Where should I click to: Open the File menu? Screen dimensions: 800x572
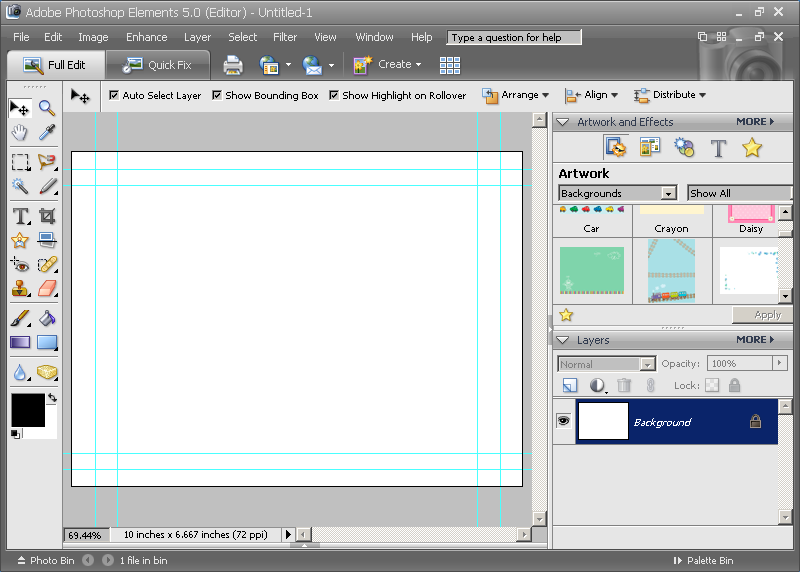(21, 37)
